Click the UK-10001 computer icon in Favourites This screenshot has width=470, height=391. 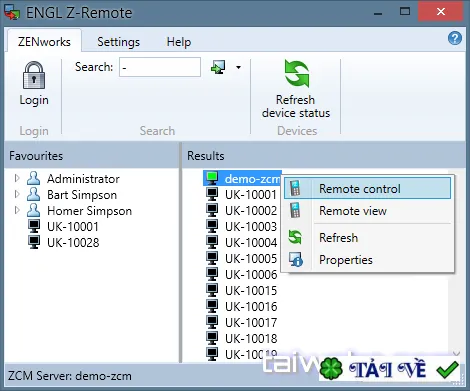[34, 226]
